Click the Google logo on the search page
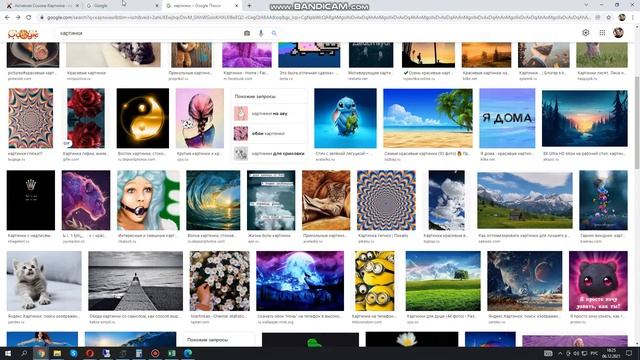Viewport: 640px width, 360px height. 23,34
